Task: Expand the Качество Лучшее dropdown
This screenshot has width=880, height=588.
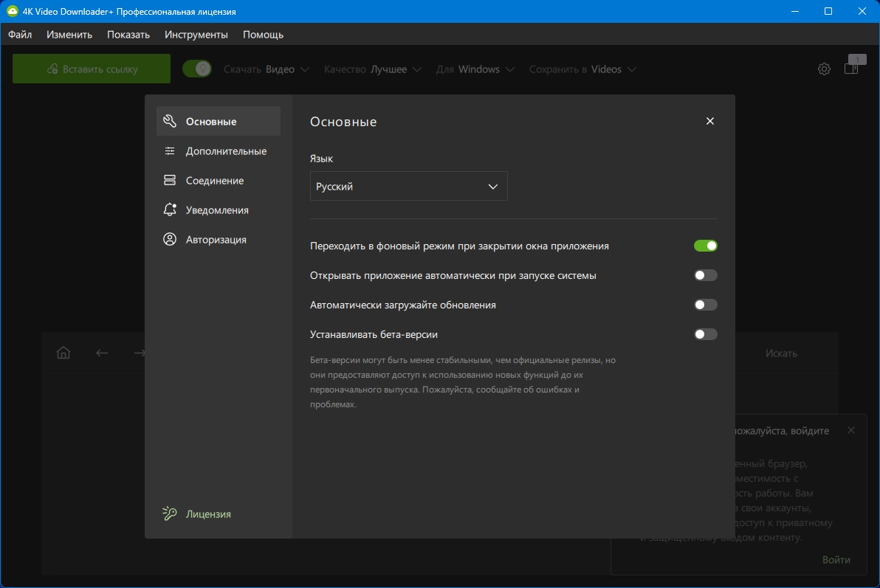Action: 373,69
